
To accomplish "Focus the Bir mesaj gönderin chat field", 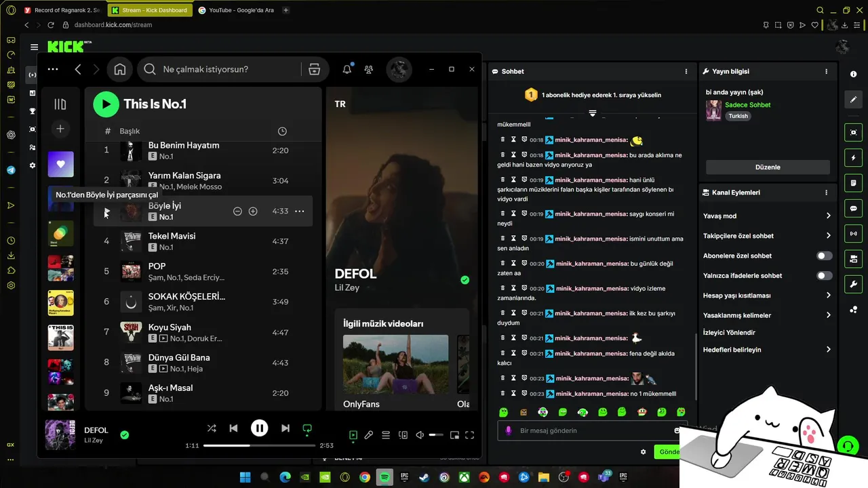I will [593, 430].
